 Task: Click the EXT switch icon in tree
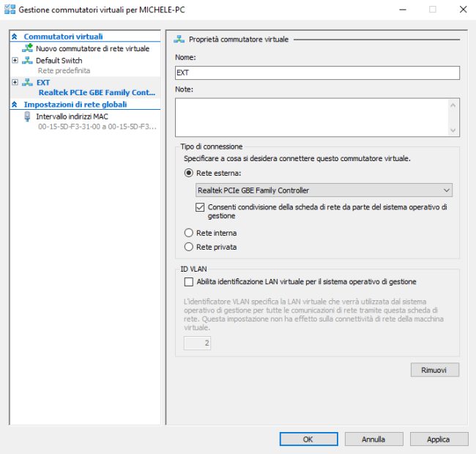coord(28,83)
